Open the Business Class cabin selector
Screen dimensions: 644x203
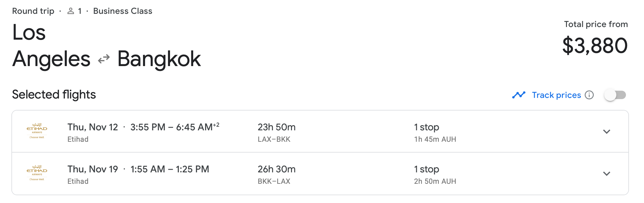pyautogui.click(x=122, y=11)
